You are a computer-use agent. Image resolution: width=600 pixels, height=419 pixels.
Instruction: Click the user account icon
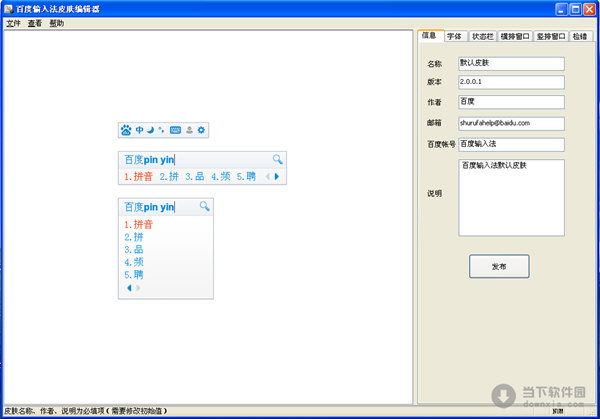tap(189, 130)
